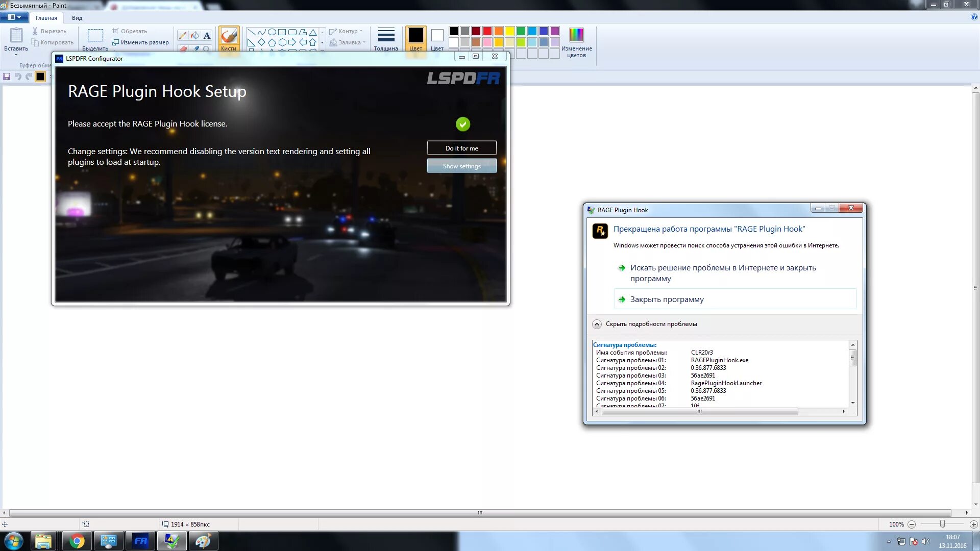This screenshot has height=551, width=980.
Task: Pick the up arrow shape
Action: click(313, 42)
